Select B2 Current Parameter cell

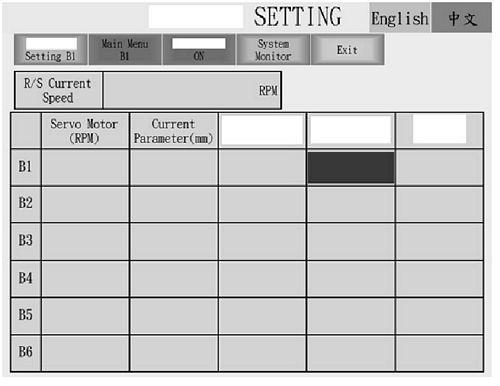(x=174, y=204)
